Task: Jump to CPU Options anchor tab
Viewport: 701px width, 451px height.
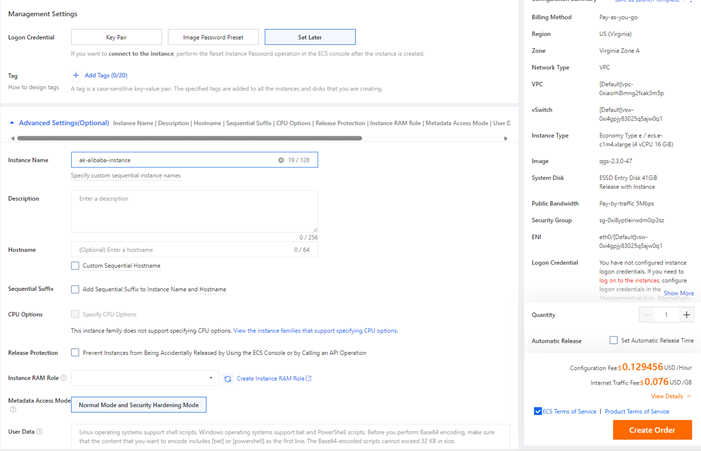Action: point(293,123)
